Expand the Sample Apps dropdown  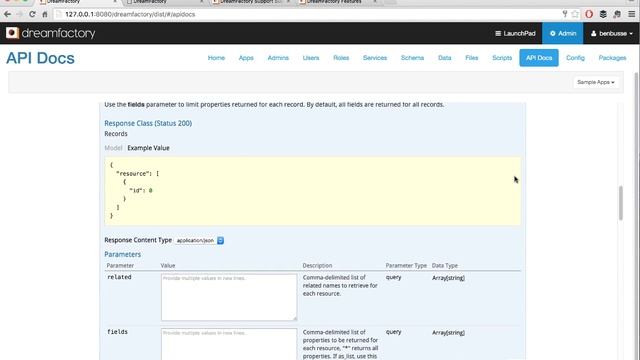(596, 82)
